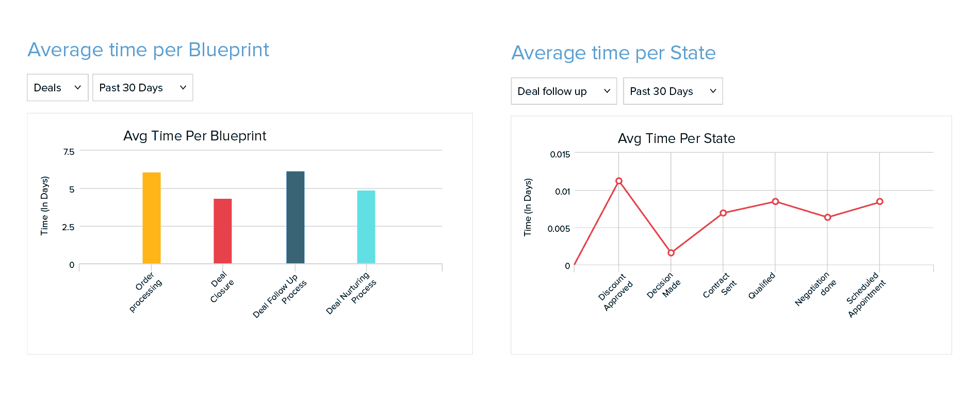Select the dark blue Deal Follow Up Process bar

(x=295, y=217)
